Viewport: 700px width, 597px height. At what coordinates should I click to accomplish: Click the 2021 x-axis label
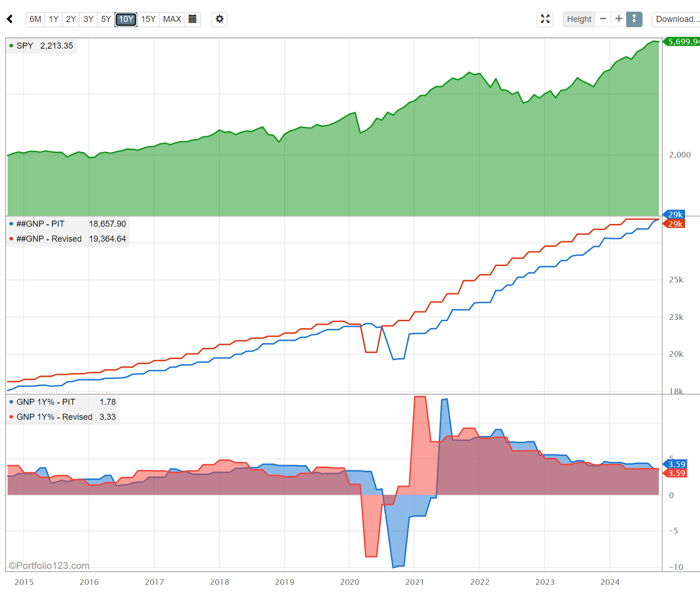(x=414, y=582)
